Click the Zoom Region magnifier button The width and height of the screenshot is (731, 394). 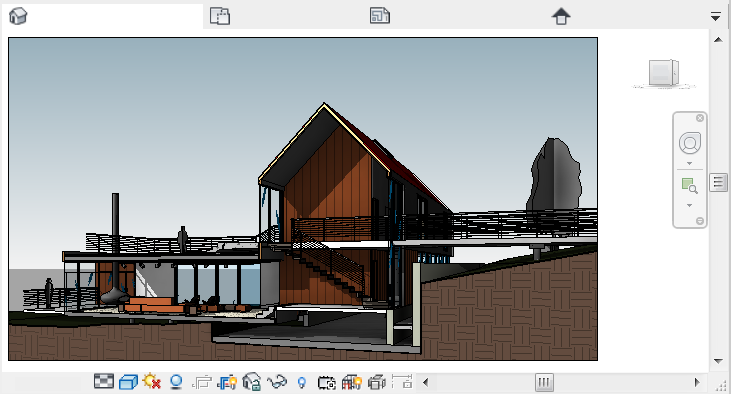click(x=690, y=186)
